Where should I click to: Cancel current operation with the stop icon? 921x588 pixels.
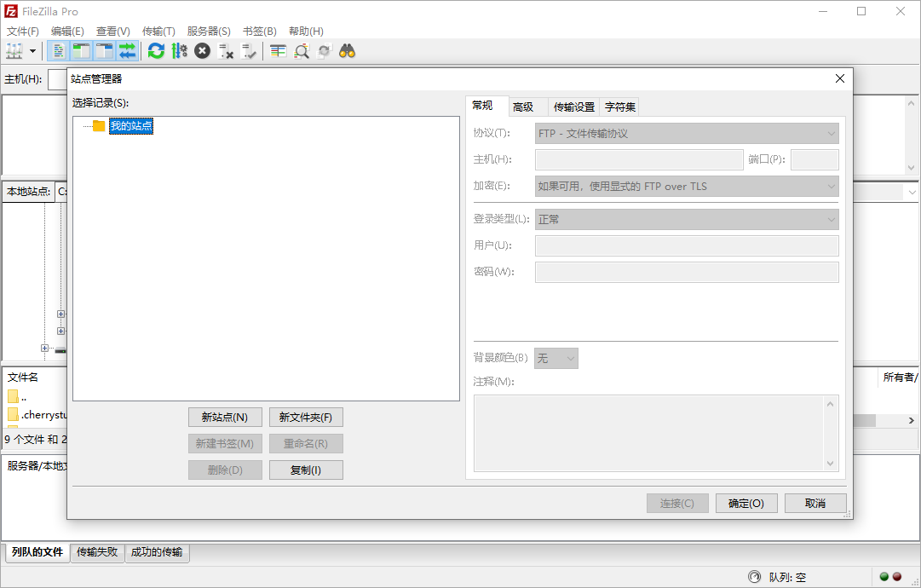(x=202, y=50)
